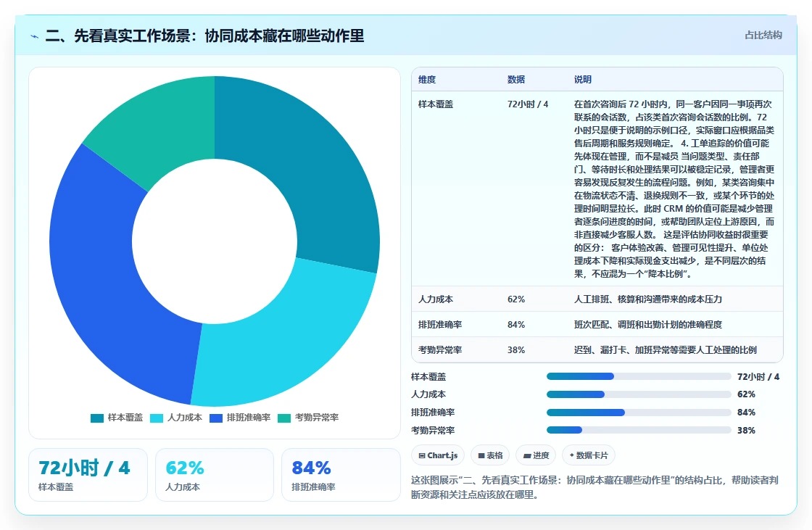Select the 样本覆盖 cell in the table
812x530 pixels.
coord(436,104)
